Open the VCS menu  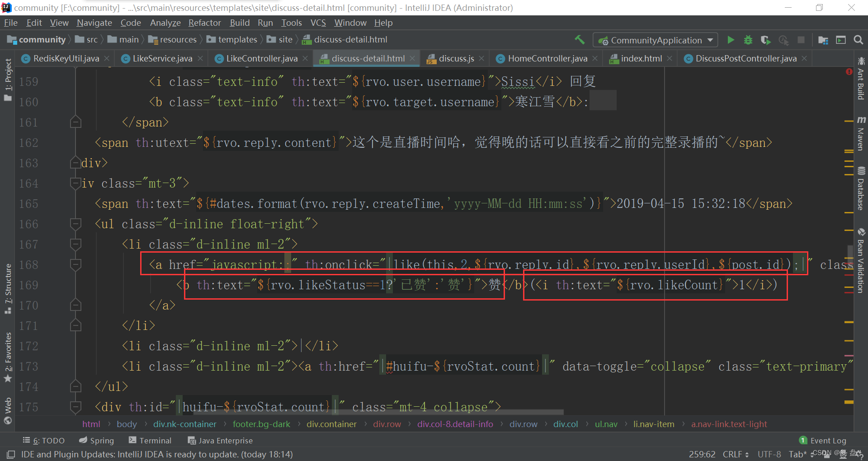[318, 23]
